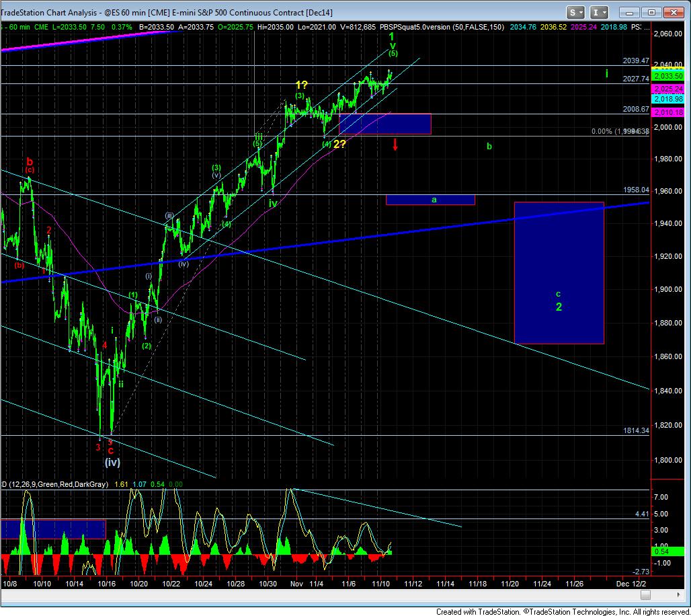Image resolution: width=691 pixels, height=616 pixels.
Task: Click the magenta 2,010.18 price axis tag
Action: click(667, 112)
